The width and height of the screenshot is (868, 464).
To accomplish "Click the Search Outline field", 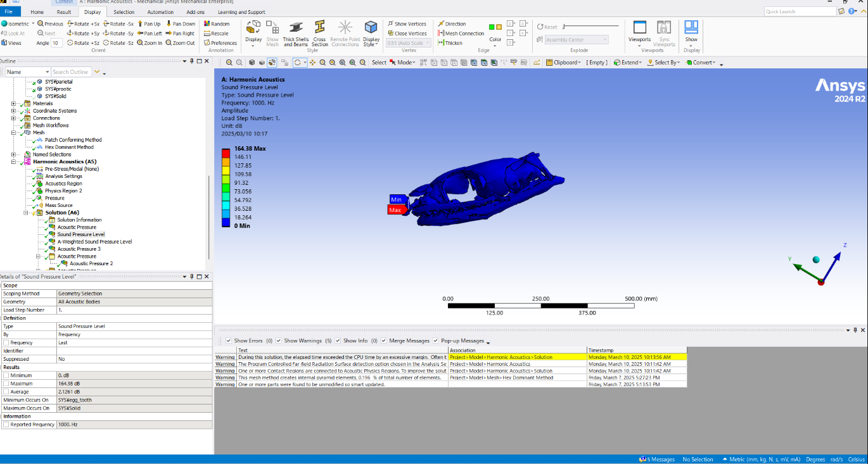I will tap(71, 72).
